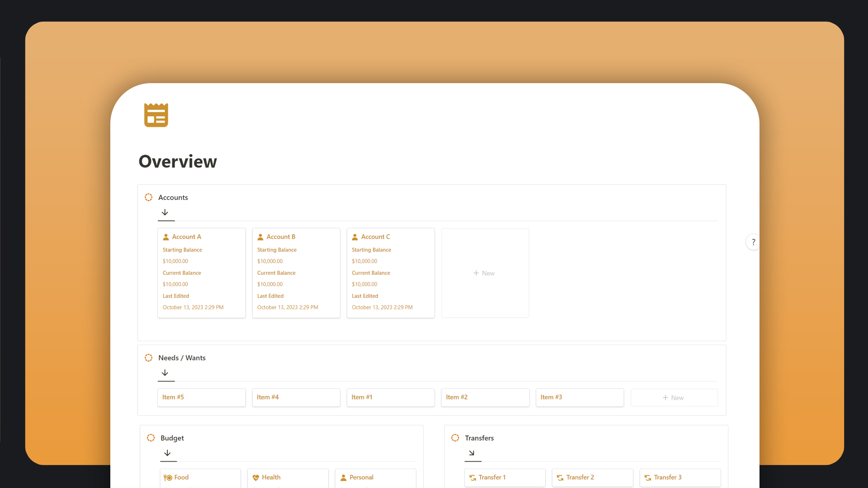Open the help question mark button
This screenshot has width=868, height=488.
click(x=753, y=242)
